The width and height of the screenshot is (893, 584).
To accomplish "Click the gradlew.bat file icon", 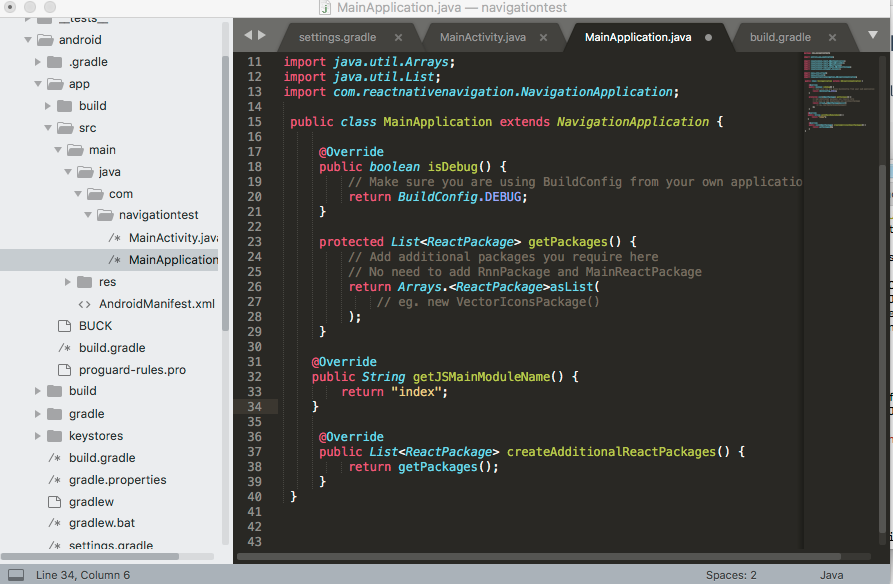I will [54, 522].
